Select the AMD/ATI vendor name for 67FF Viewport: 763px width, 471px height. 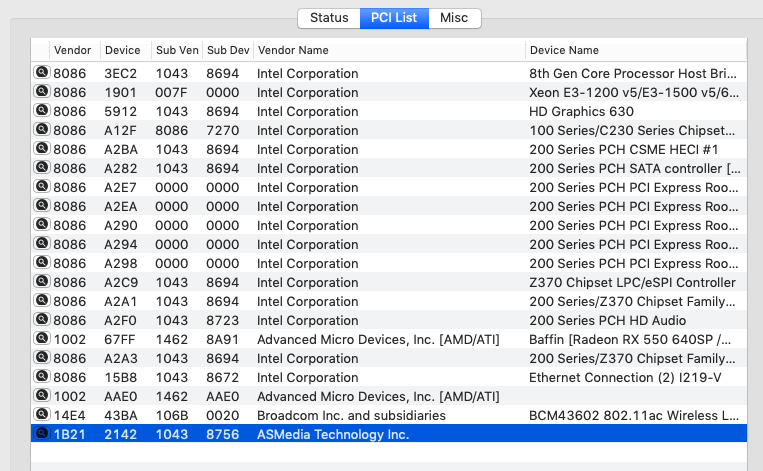coord(378,340)
